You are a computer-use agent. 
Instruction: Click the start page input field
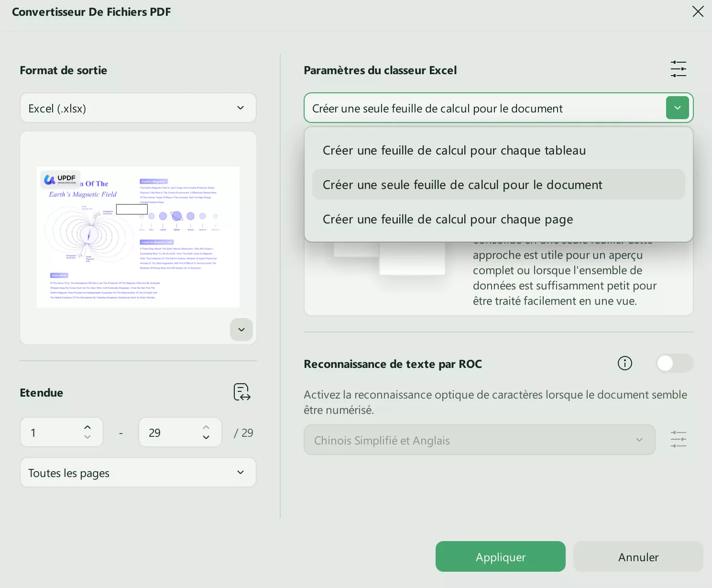point(50,433)
